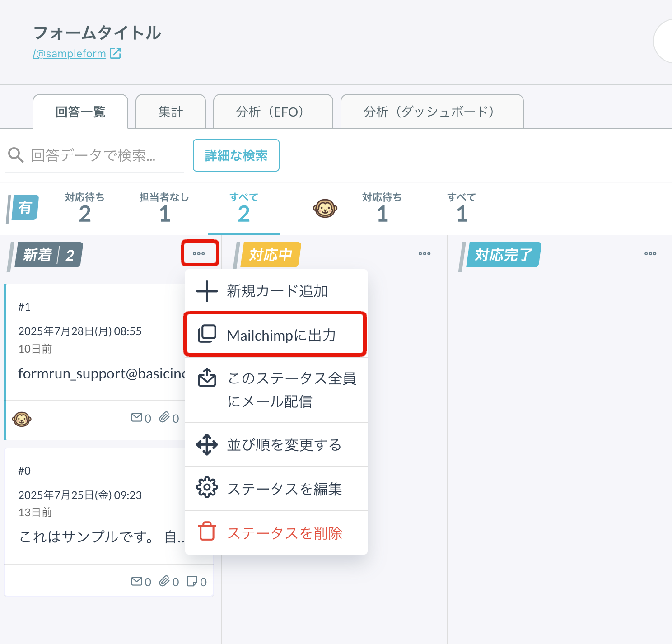Image resolution: width=672 pixels, height=644 pixels.
Task: Click the note icon on card #0
Action: pos(192,581)
